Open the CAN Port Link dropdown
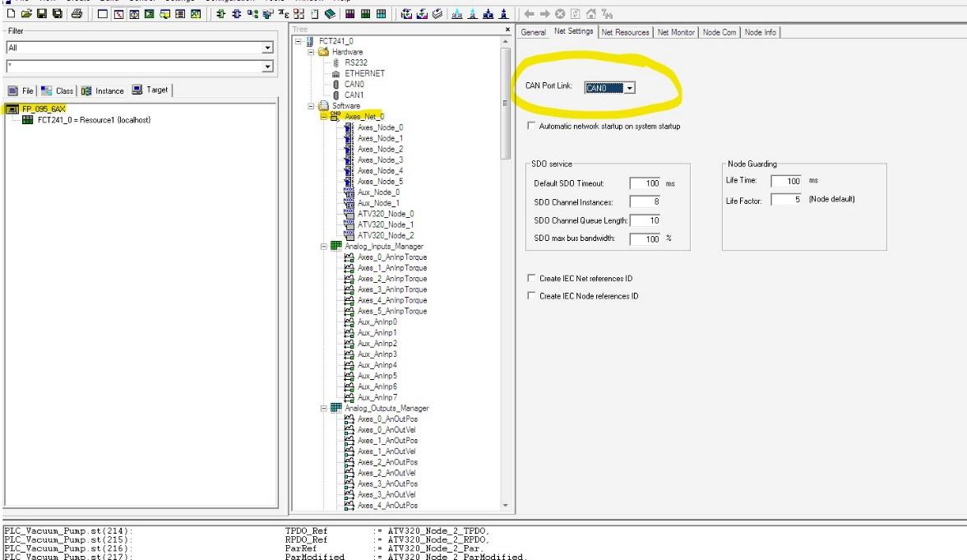 629,88
